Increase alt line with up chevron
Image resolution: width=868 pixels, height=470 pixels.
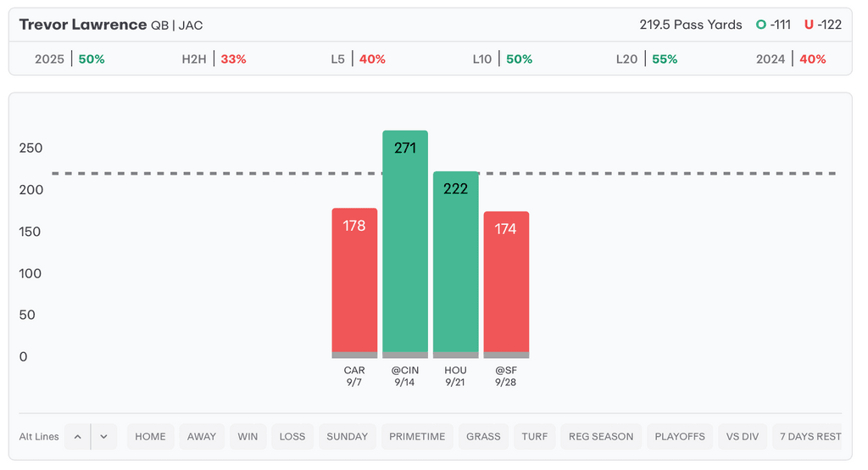click(77, 437)
